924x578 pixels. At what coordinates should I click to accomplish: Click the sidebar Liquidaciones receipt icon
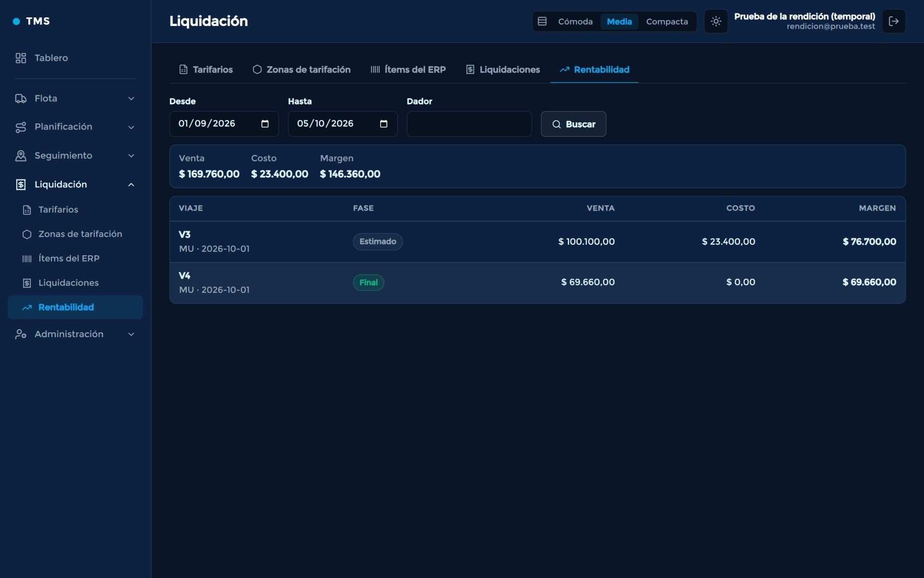coord(27,283)
